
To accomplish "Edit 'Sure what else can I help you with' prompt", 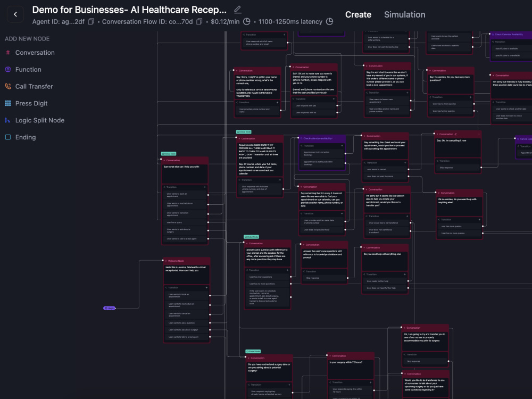I will pos(185,174).
